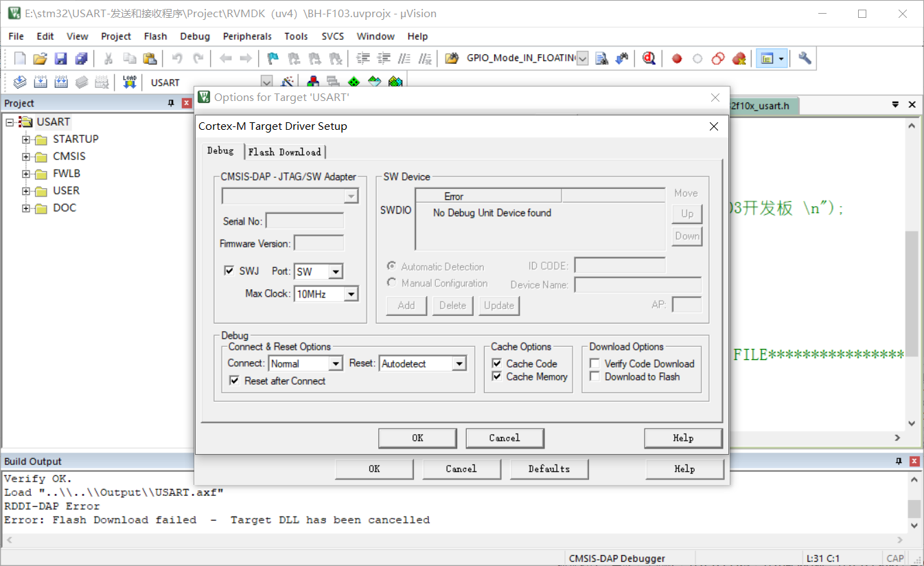Open the Project menu
Image resolution: width=924 pixels, height=566 pixels.
[116, 36]
